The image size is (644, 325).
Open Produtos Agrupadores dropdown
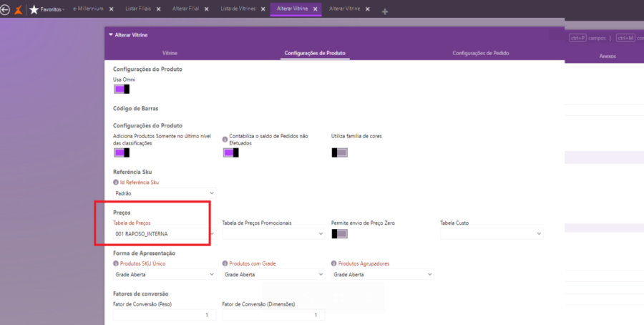tap(382, 274)
